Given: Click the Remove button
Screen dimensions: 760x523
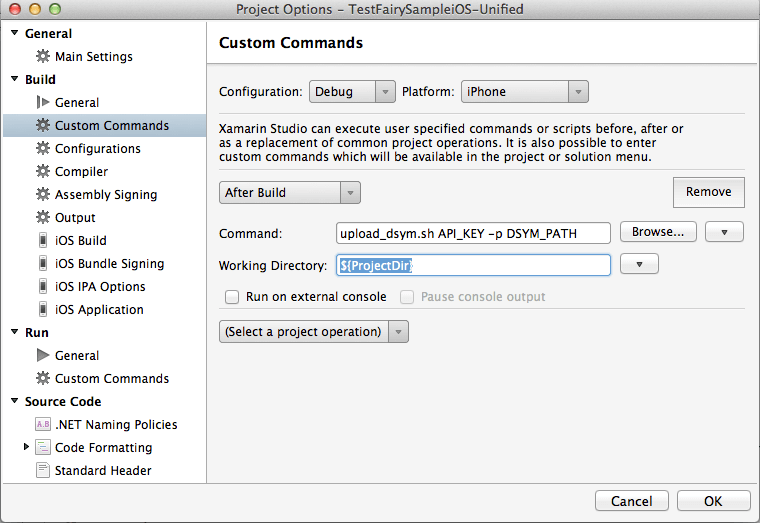Looking at the screenshot, I should [708, 192].
